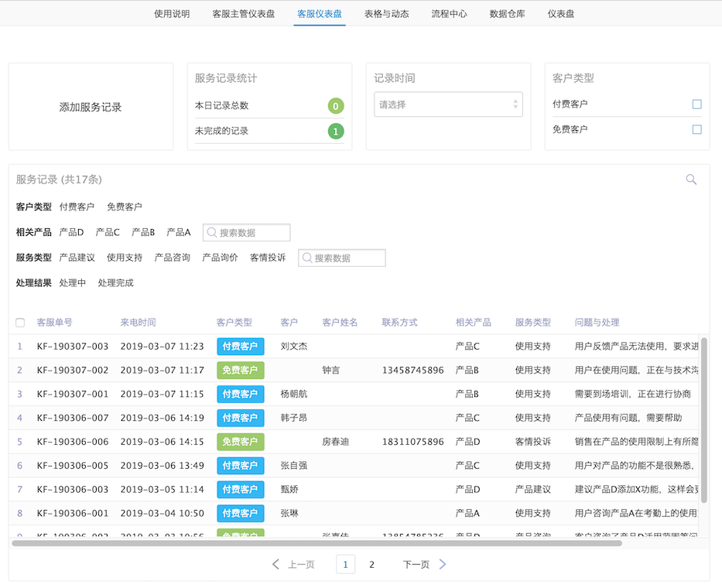Viewport: 722px width, 588px height.
Task: Open record KF-190306-001
Action: click(x=73, y=514)
